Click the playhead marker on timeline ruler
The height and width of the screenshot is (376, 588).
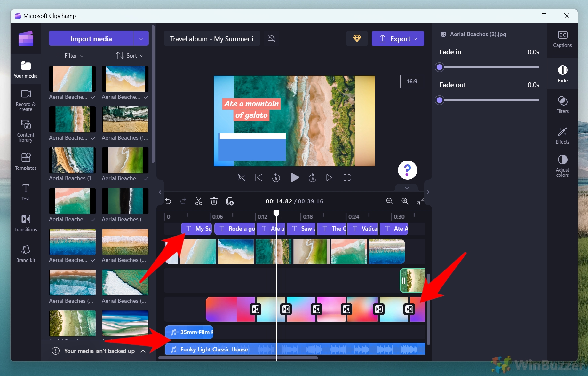[276, 213]
